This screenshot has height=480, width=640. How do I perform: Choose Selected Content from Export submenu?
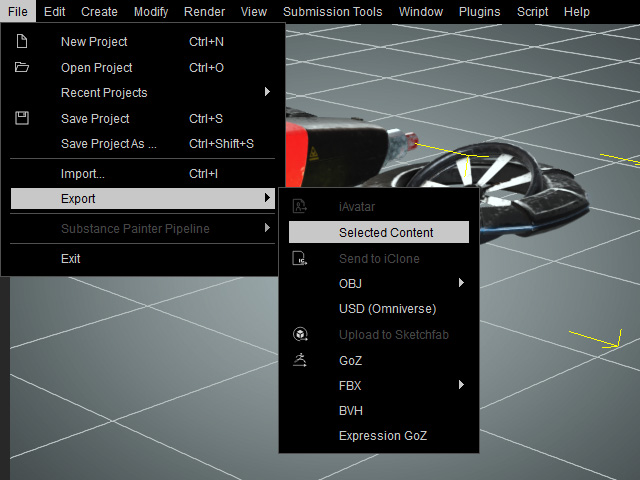385,232
